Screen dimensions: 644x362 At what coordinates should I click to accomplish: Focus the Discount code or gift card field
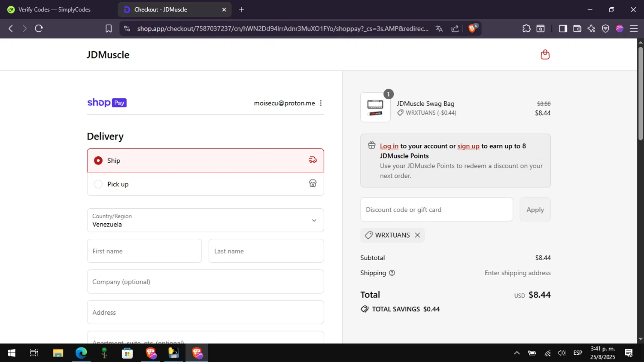coord(437,210)
